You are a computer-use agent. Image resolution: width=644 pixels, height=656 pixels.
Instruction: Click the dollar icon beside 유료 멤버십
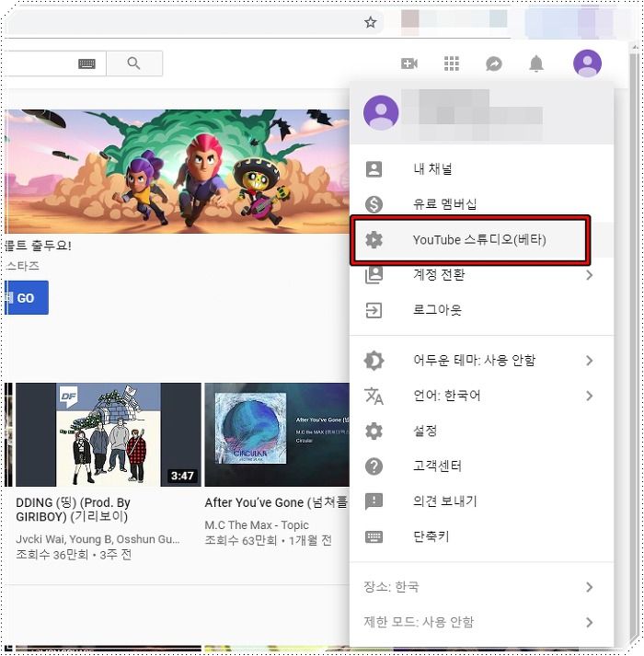point(374,204)
